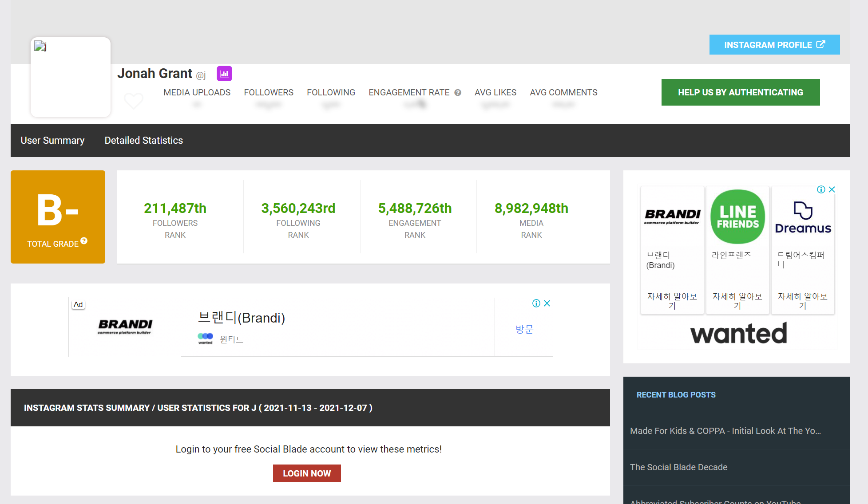Click the Dreamus logo thumbnail

click(x=803, y=217)
